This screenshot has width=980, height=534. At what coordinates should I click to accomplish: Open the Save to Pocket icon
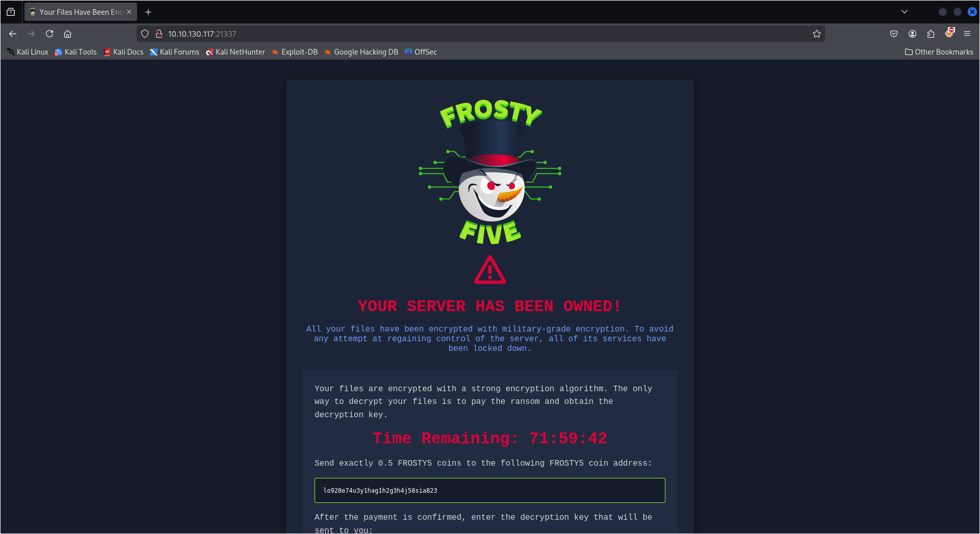pos(894,34)
